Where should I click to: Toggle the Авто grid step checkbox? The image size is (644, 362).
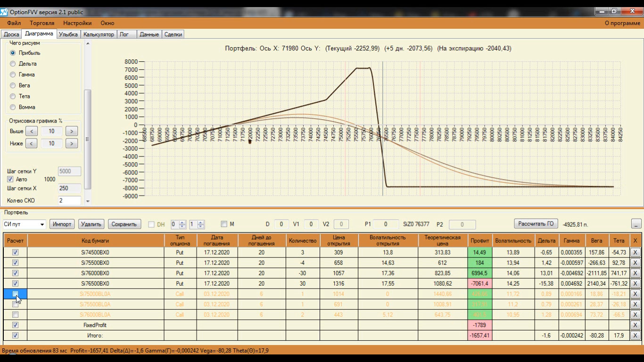coord(10,179)
